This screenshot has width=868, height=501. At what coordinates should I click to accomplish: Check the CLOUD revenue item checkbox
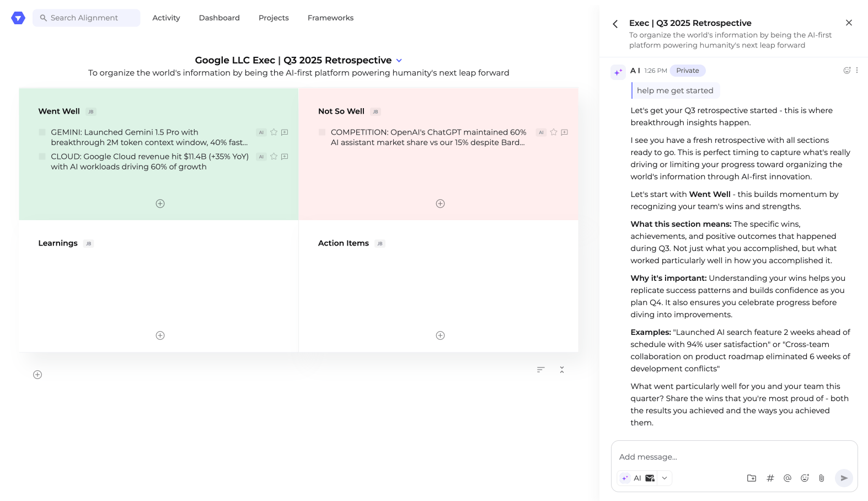point(42,157)
